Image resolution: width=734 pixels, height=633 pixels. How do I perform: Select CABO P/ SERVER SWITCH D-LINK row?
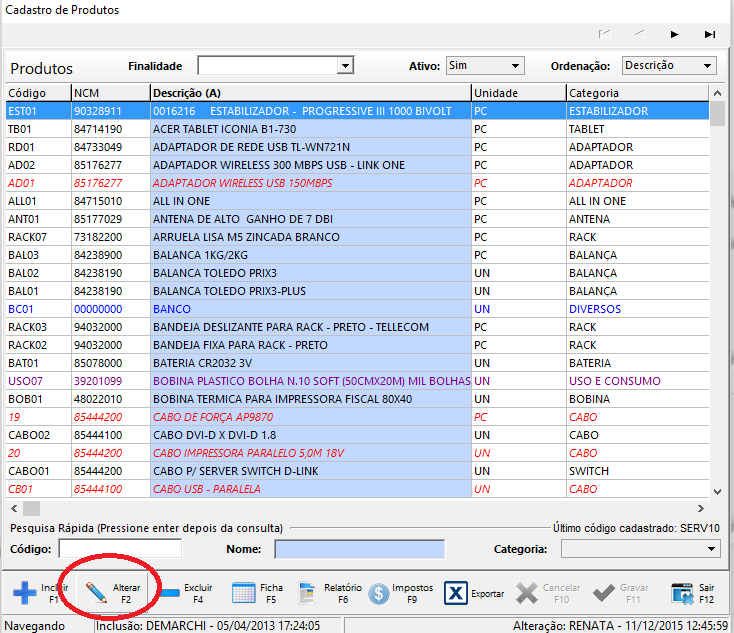pos(358,471)
